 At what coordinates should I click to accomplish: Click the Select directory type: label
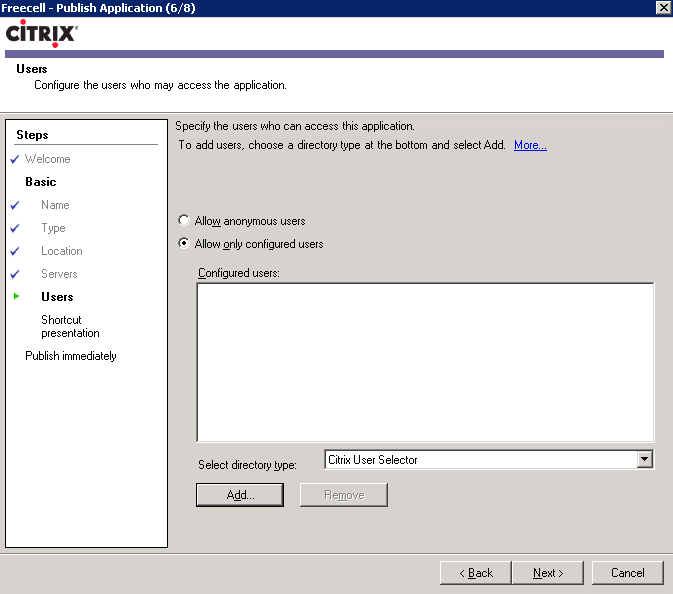coord(247,465)
